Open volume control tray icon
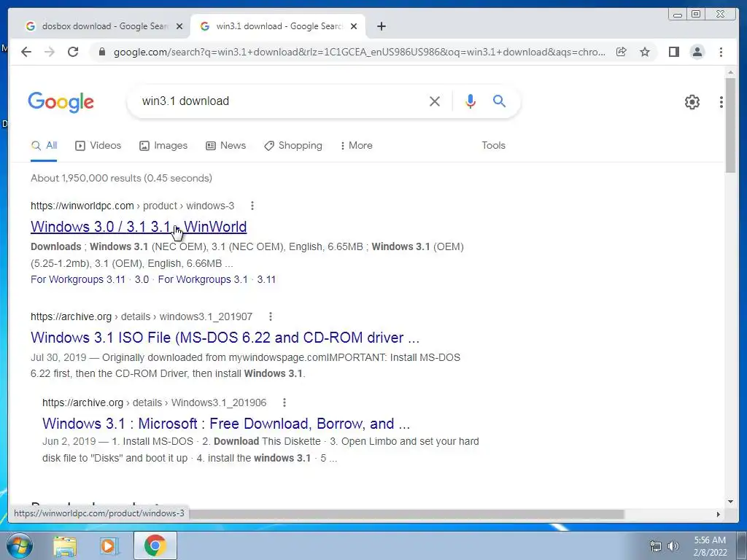 [x=673, y=546]
